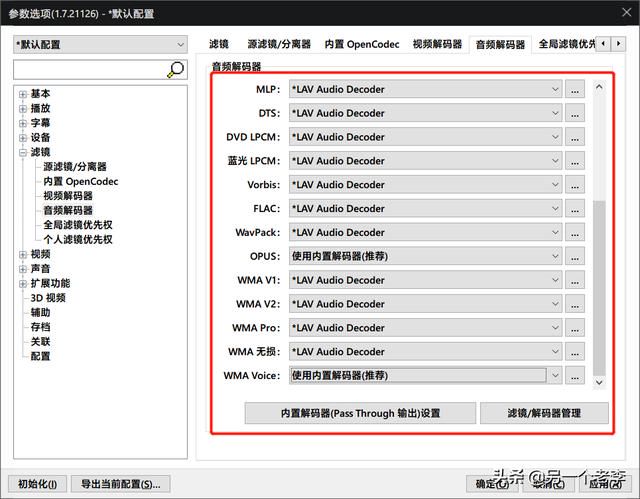640x499 pixels.
Task: Select 个人滤镜优先权 in the tree
Action: pos(78,240)
